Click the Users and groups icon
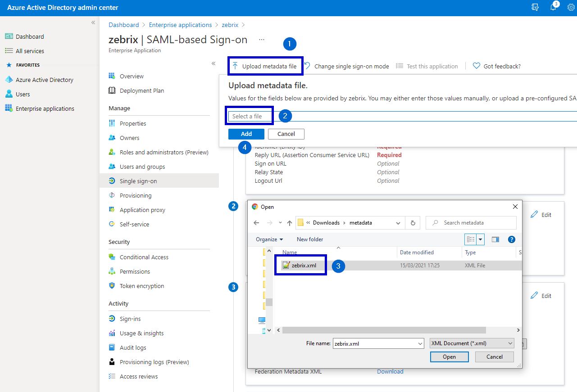Screen dimensions: 577x392 click(112, 167)
